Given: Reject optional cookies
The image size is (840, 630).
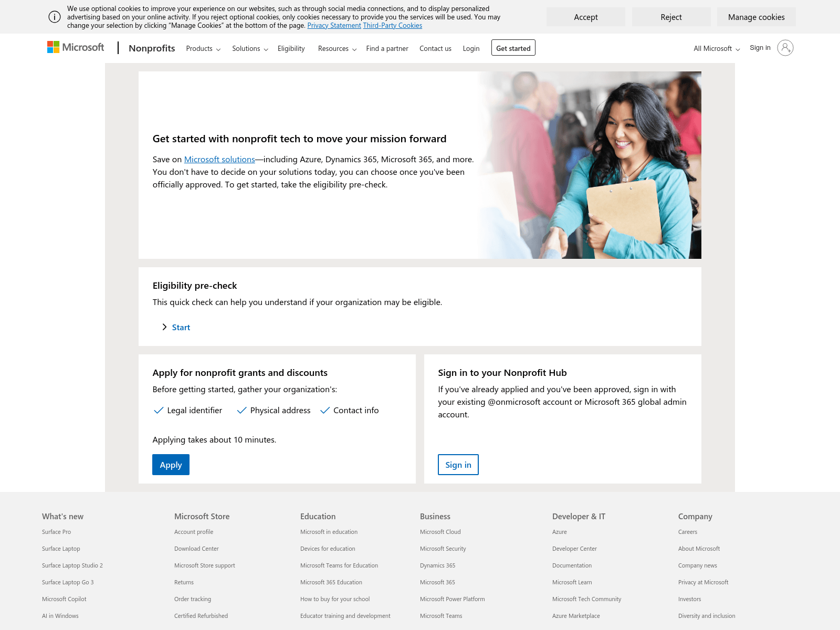Looking at the screenshot, I should pyautogui.click(x=671, y=17).
